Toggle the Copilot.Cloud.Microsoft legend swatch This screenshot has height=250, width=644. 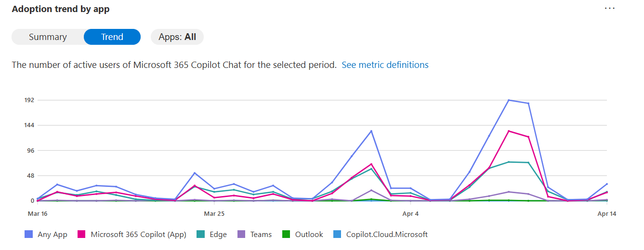(x=337, y=235)
